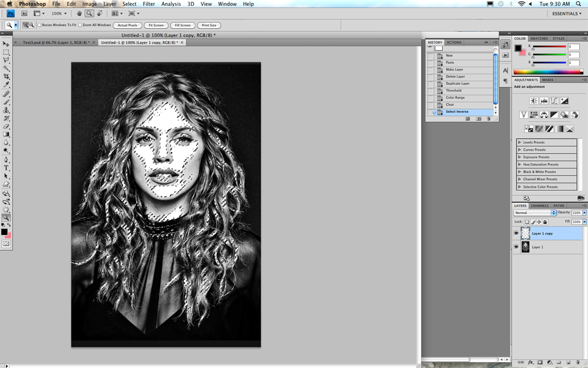The image size is (588, 368).
Task: Enable Zoom All Windows checkbox
Action: click(x=80, y=25)
